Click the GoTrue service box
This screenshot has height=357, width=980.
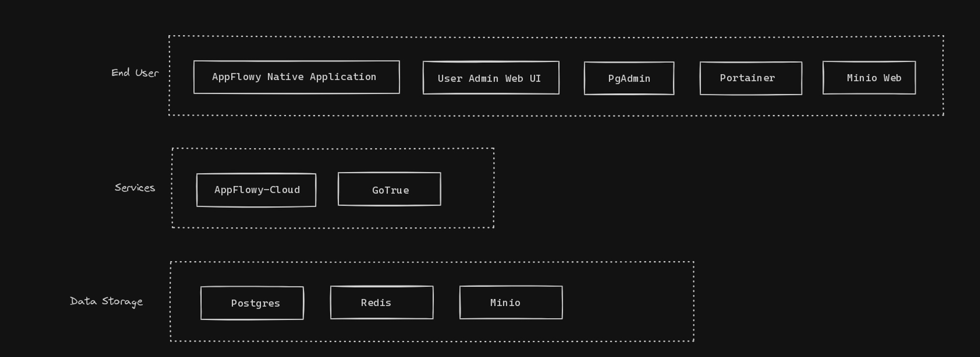(389, 189)
